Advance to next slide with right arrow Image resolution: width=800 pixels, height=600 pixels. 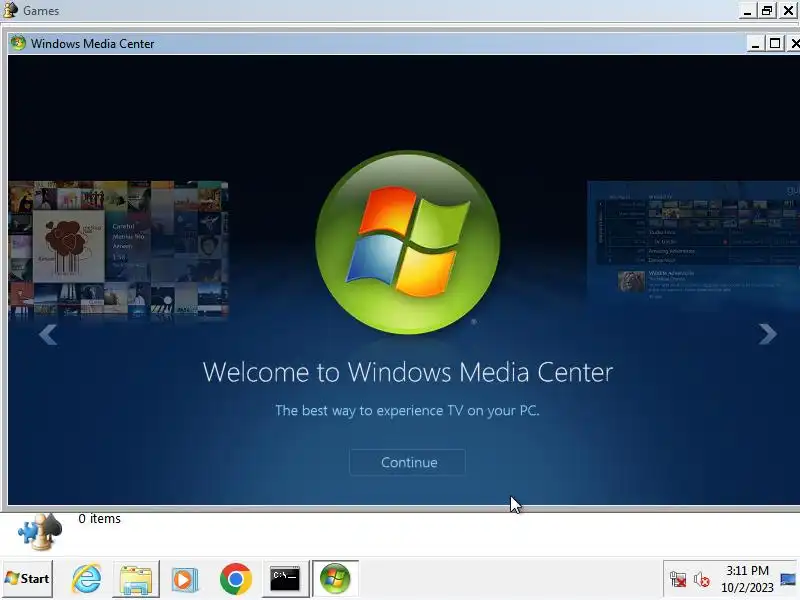[x=767, y=334]
